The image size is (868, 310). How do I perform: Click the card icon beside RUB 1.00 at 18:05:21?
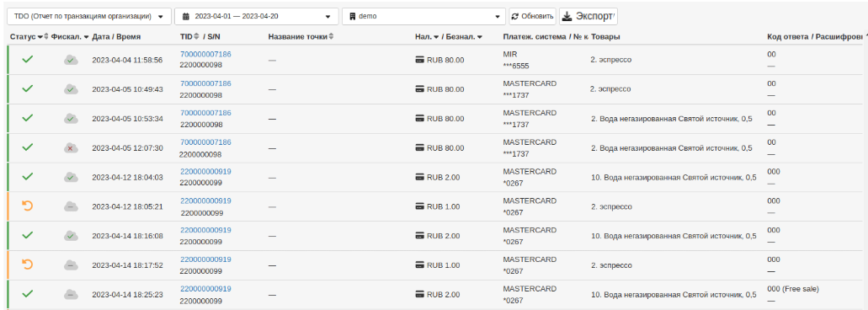coord(420,206)
